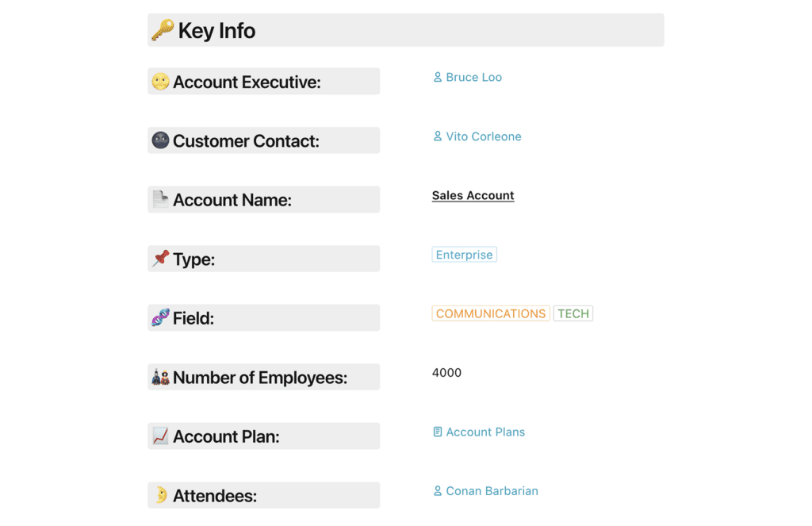Click the DNA emoji beside Field
This screenshot has height=526, width=812.
[x=160, y=317]
